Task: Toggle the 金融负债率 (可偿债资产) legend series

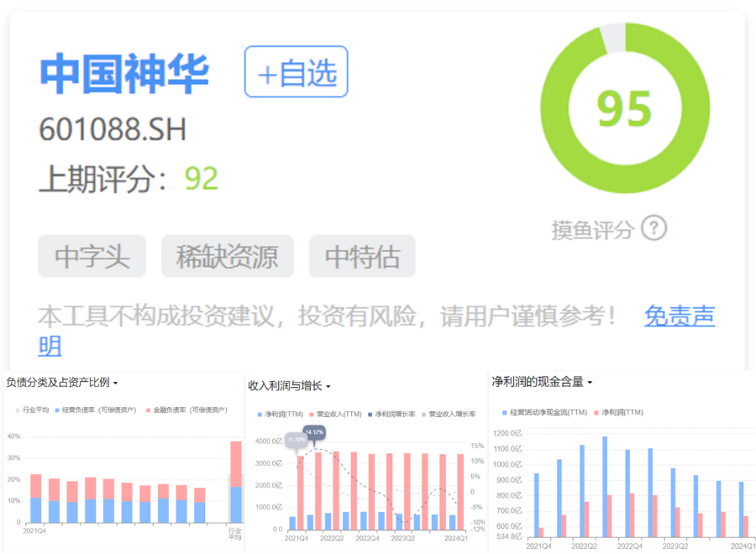Action: 186,410
